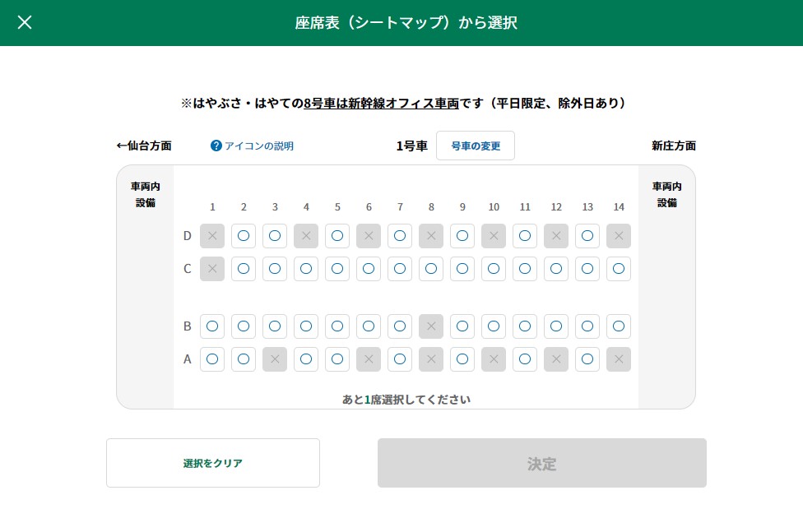This screenshot has width=803, height=532.
Task: Pick seat 13A near the Shinjo end
Action: (587, 359)
